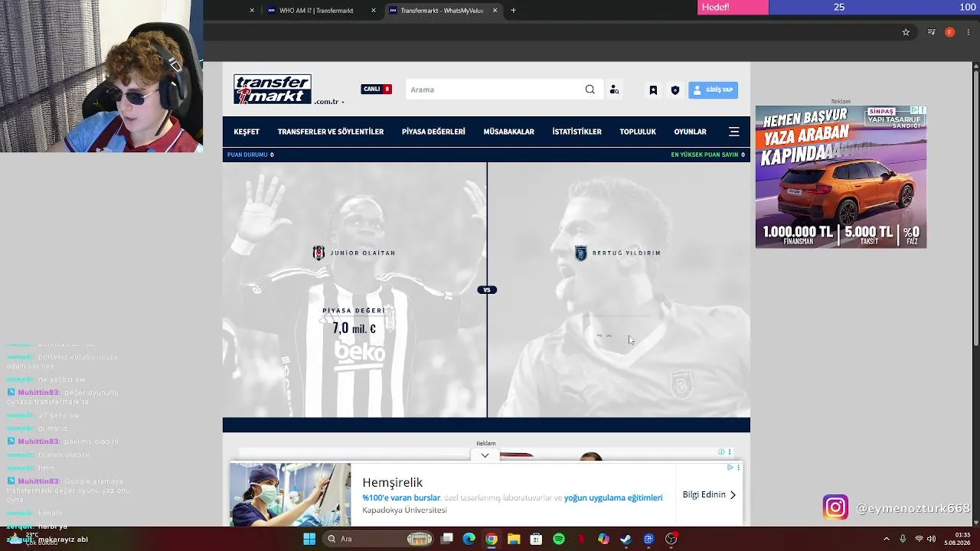The image size is (980, 551).
Task: Click the EN YÜKSEK PUAN SAYIN label
Action: click(x=704, y=155)
